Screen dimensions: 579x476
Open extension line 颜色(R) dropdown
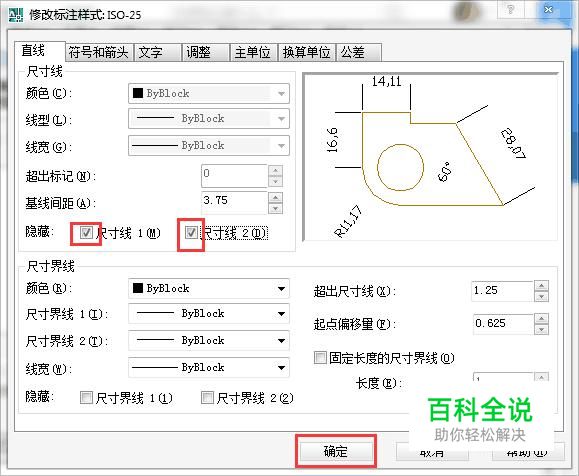point(209,288)
